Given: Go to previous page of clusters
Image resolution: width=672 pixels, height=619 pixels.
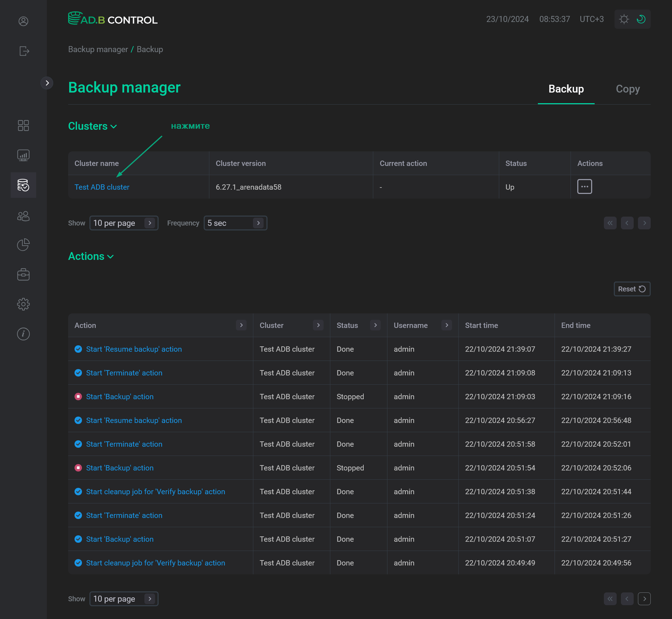Looking at the screenshot, I should 627,223.
